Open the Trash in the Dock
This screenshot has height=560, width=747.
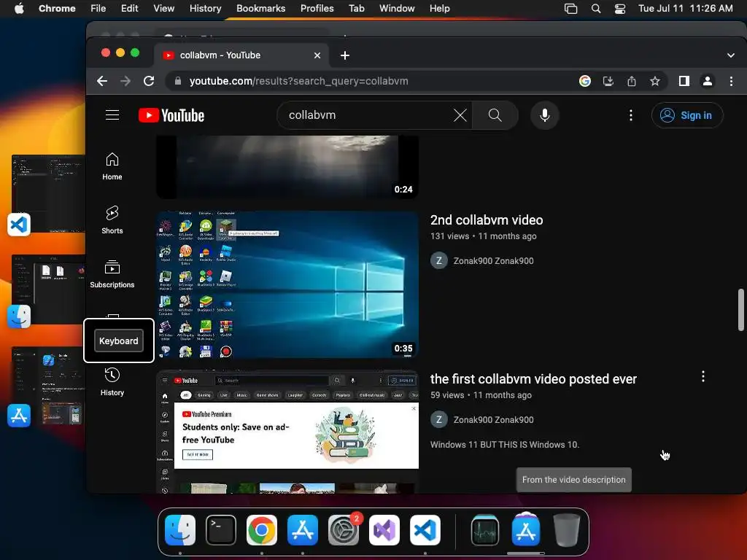point(567,530)
